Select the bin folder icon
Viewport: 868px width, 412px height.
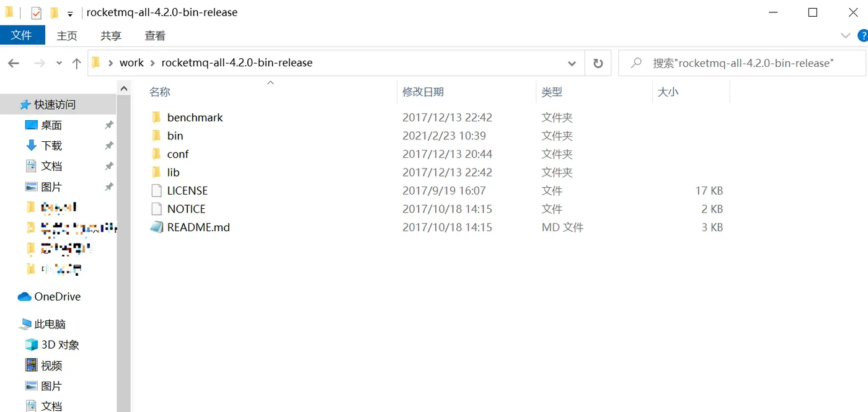[156, 136]
